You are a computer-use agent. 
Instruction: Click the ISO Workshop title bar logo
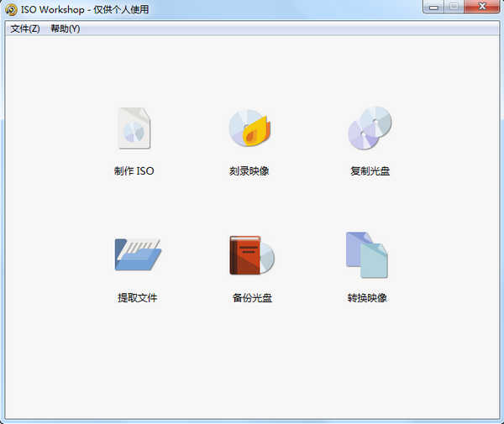click(11, 9)
